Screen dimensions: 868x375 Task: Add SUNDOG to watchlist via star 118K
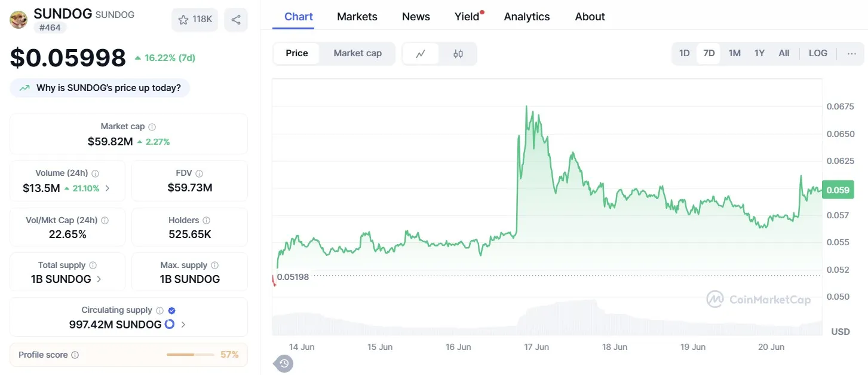point(195,20)
